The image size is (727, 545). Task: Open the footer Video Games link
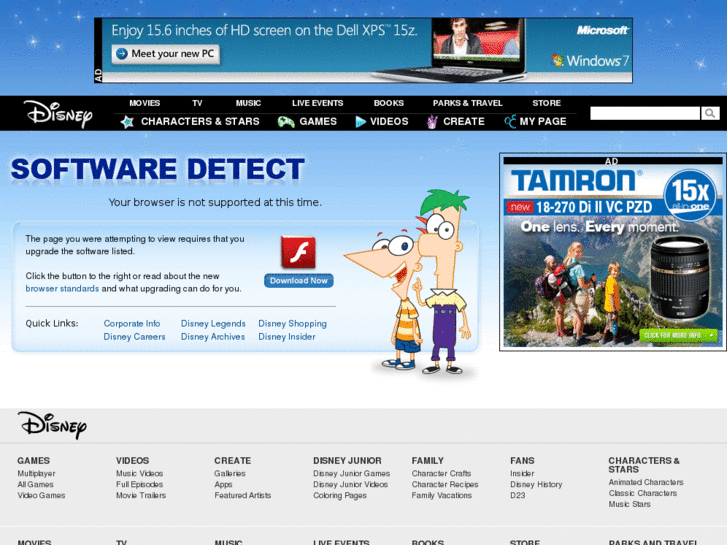[x=41, y=495]
